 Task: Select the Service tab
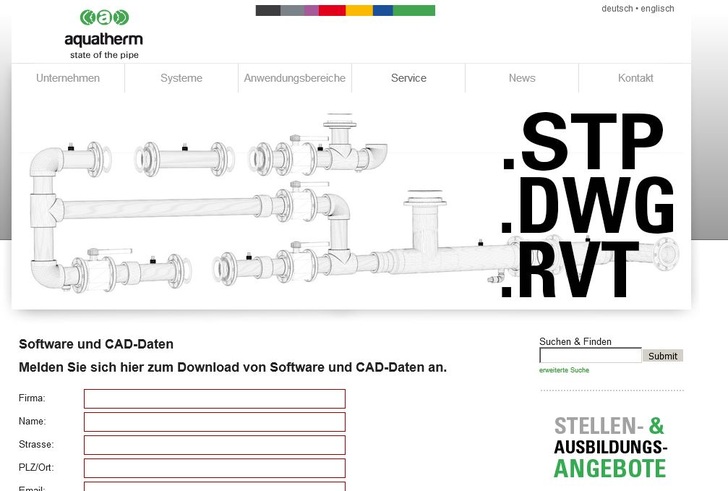tap(408, 78)
